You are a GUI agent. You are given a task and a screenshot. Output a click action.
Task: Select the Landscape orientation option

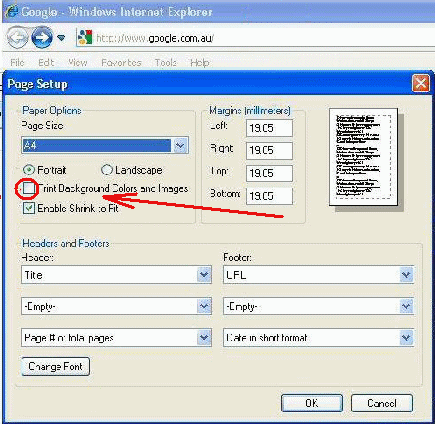(x=107, y=170)
